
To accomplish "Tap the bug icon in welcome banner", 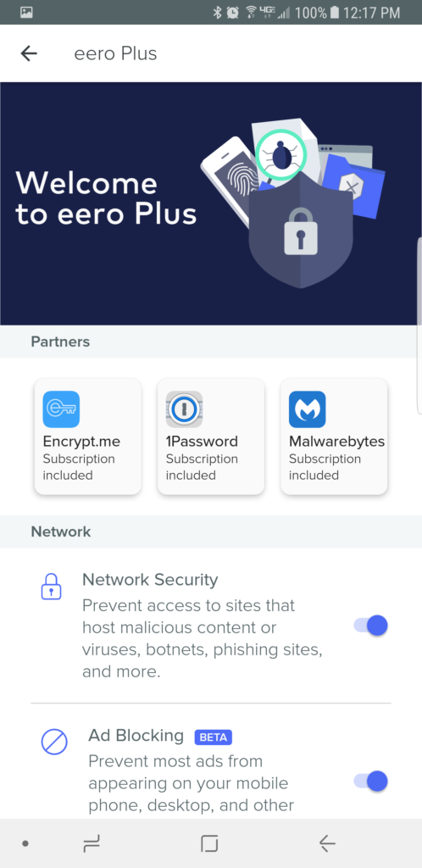I will 282,158.
